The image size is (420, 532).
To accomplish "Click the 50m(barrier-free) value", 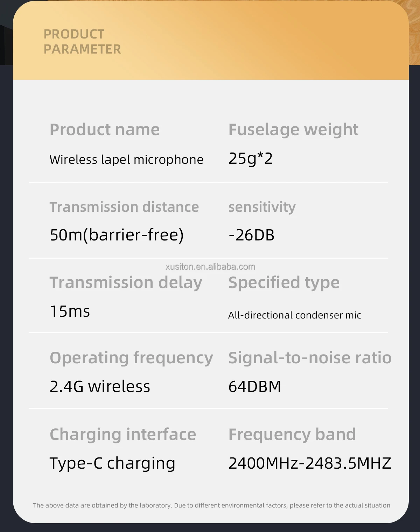I will [117, 235].
